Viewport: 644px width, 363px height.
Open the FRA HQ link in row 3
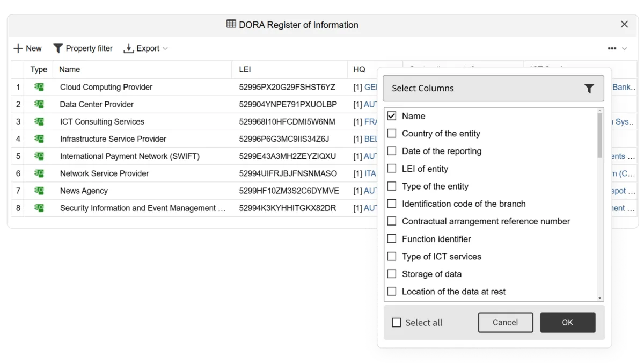tap(371, 121)
